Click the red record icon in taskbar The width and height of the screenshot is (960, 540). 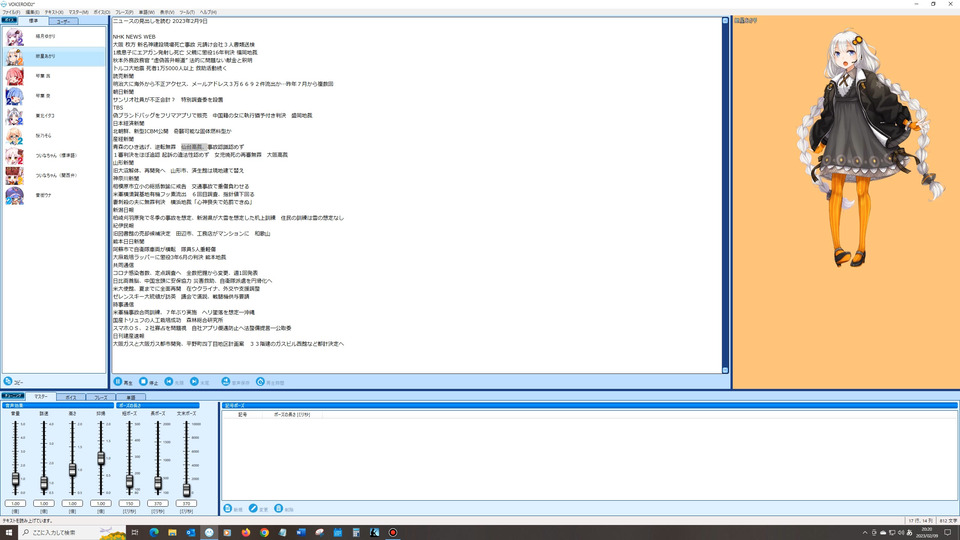click(392, 532)
